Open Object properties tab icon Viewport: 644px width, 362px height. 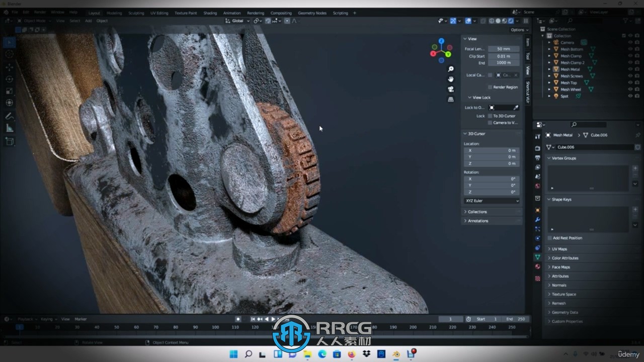[x=537, y=210]
